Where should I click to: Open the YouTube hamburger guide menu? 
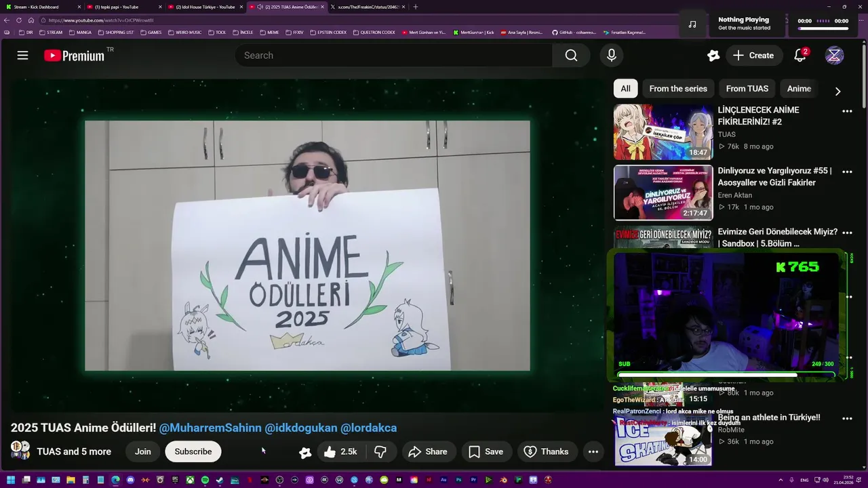point(22,56)
